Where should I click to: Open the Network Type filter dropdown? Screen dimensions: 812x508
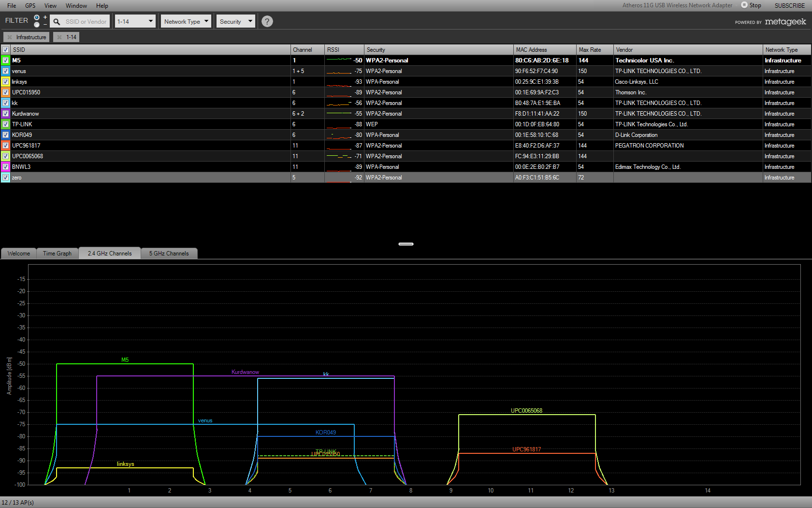pyautogui.click(x=186, y=21)
